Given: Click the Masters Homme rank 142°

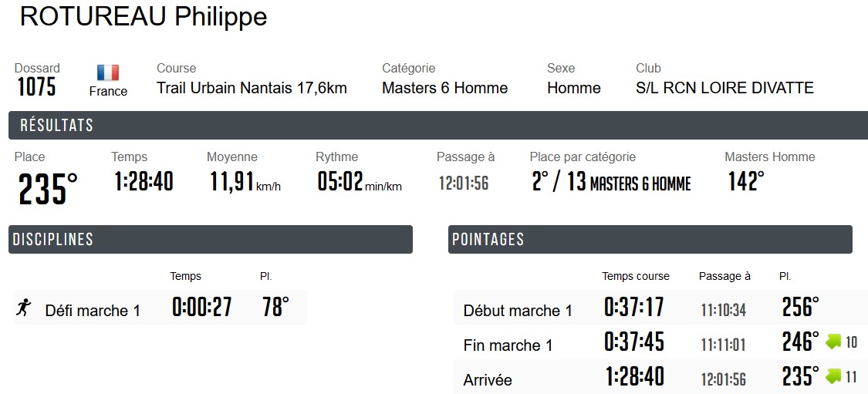Looking at the screenshot, I should pyautogui.click(x=745, y=182).
